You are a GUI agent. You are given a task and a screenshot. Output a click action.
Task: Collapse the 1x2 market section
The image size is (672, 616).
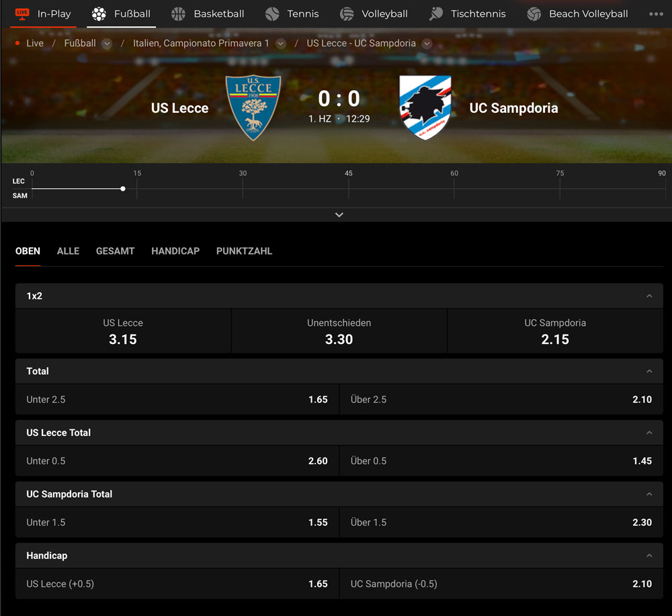[649, 296]
